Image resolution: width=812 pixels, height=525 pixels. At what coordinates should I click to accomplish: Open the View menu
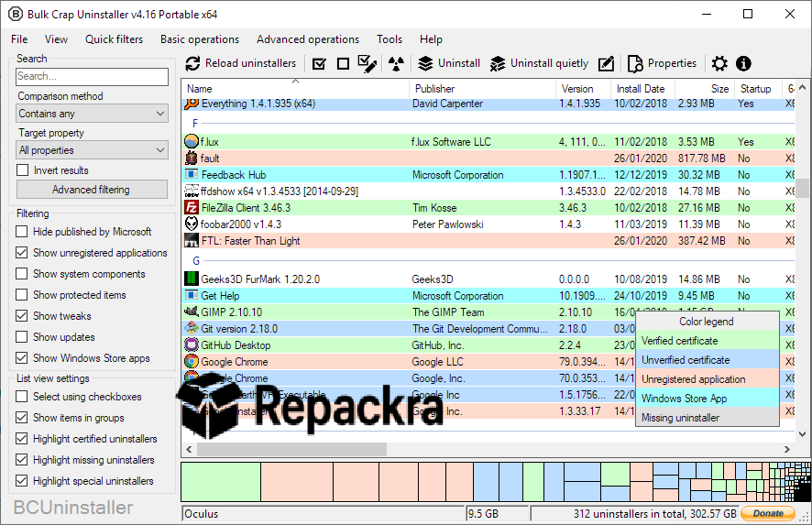(x=56, y=39)
